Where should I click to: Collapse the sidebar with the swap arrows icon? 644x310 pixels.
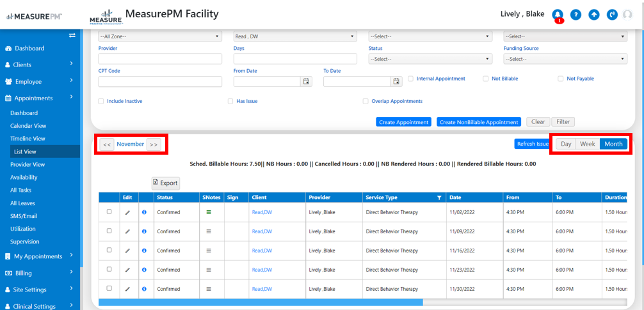click(72, 36)
